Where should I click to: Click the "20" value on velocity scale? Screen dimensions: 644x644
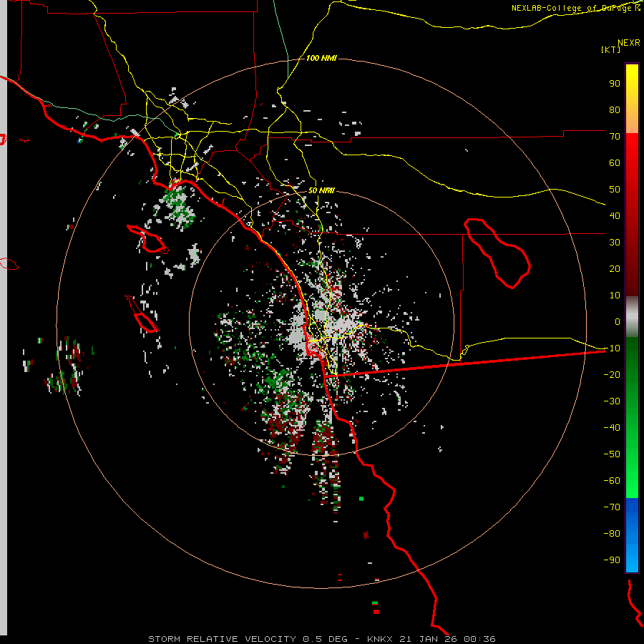pos(615,269)
